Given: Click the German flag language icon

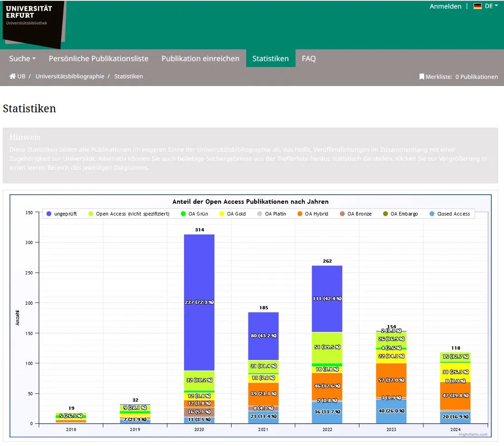Looking at the screenshot, I should (478, 6).
